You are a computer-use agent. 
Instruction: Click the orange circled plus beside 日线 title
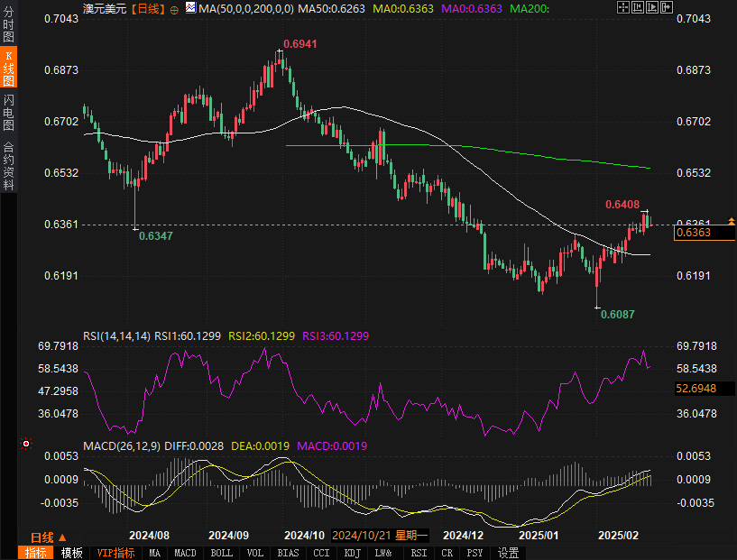click(x=174, y=10)
